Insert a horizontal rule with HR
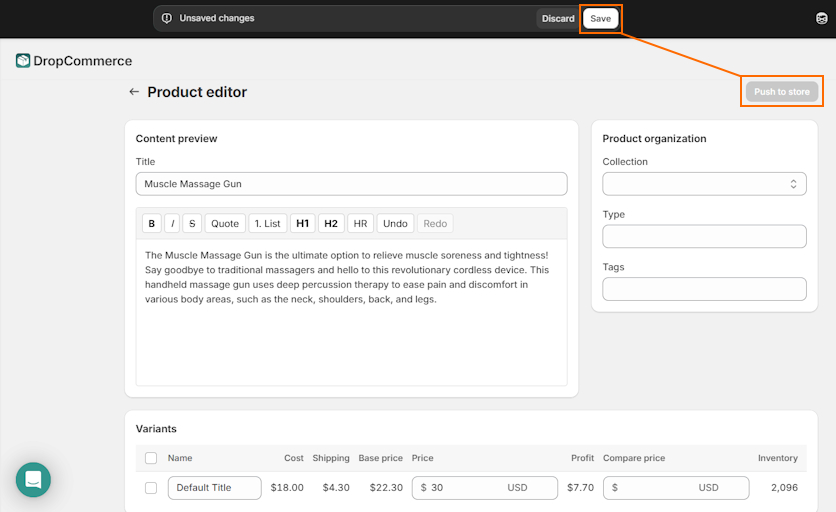 (x=360, y=223)
